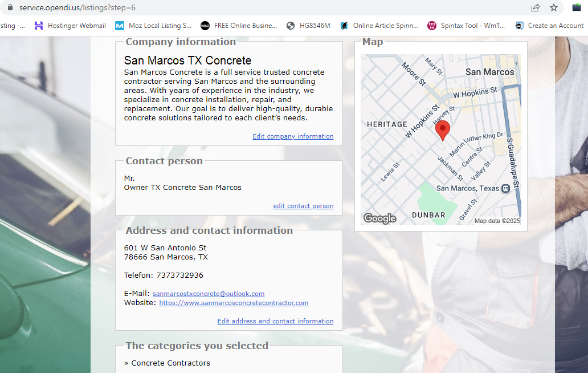Open Hostinger Webmail bookmark

click(x=70, y=26)
